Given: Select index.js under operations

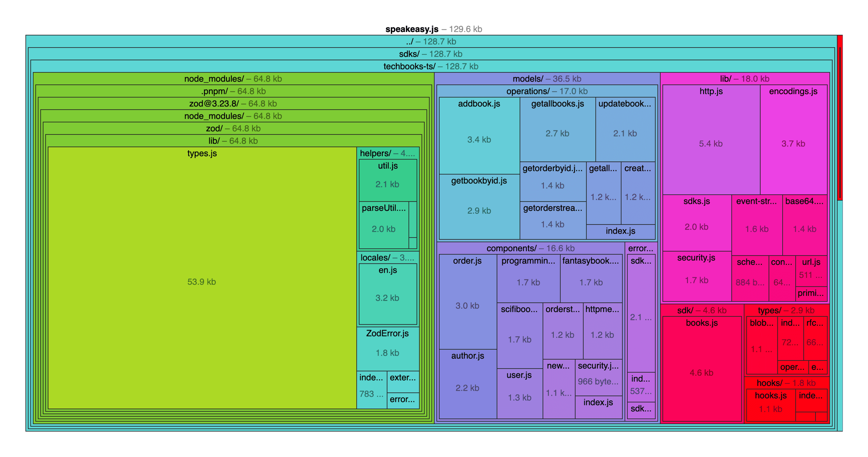Looking at the screenshot, I should [621, 232].
